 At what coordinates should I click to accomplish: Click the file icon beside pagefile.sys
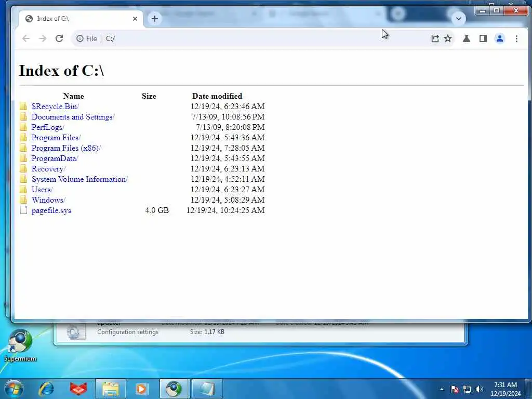(x=23, y=210)
